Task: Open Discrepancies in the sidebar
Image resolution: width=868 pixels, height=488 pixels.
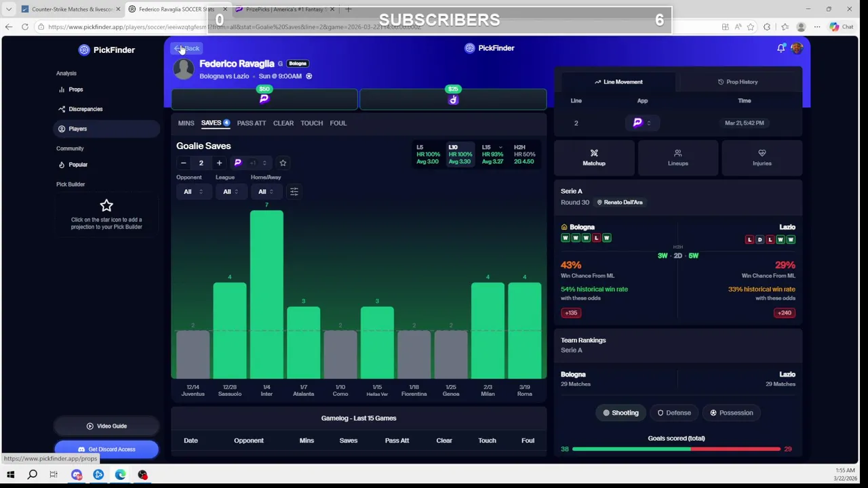Action: [85, 109]
